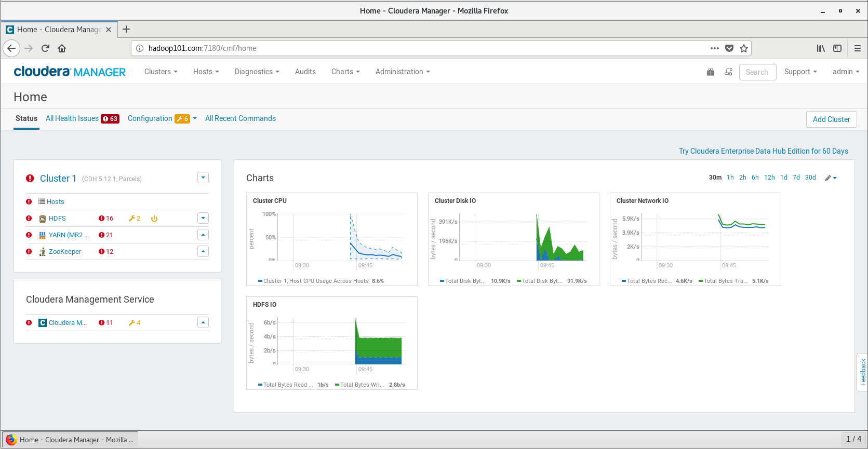
Task: Click the parcels gift box icon
Action: click(x=711, y=72)
